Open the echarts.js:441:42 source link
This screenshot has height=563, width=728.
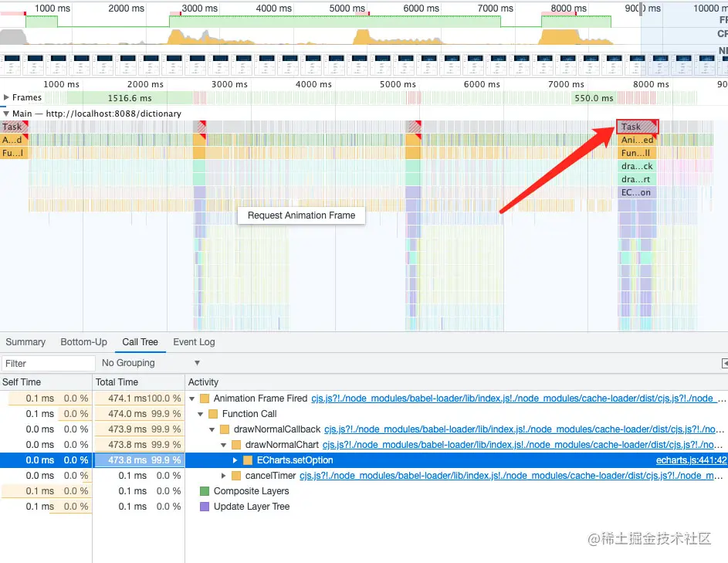691,460
